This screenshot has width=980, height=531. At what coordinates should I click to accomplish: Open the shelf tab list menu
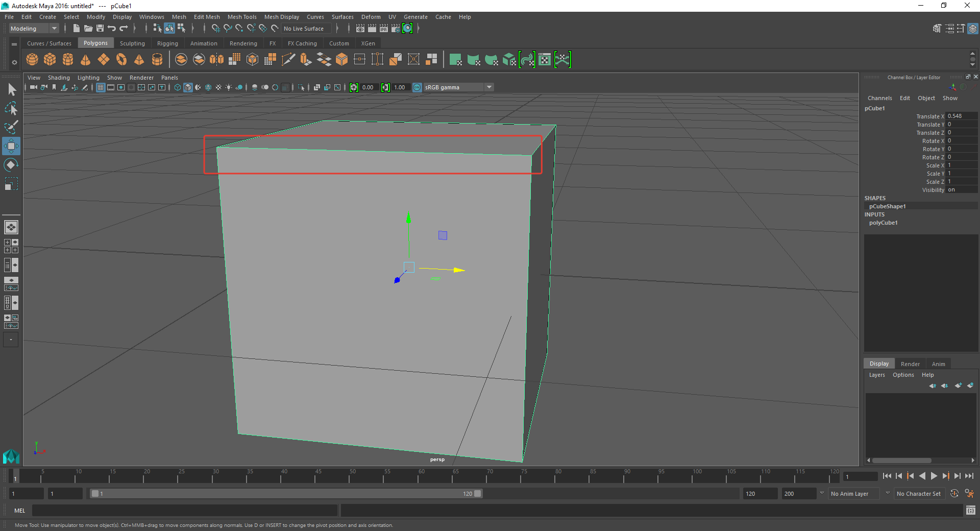click(x=14, y=44)
